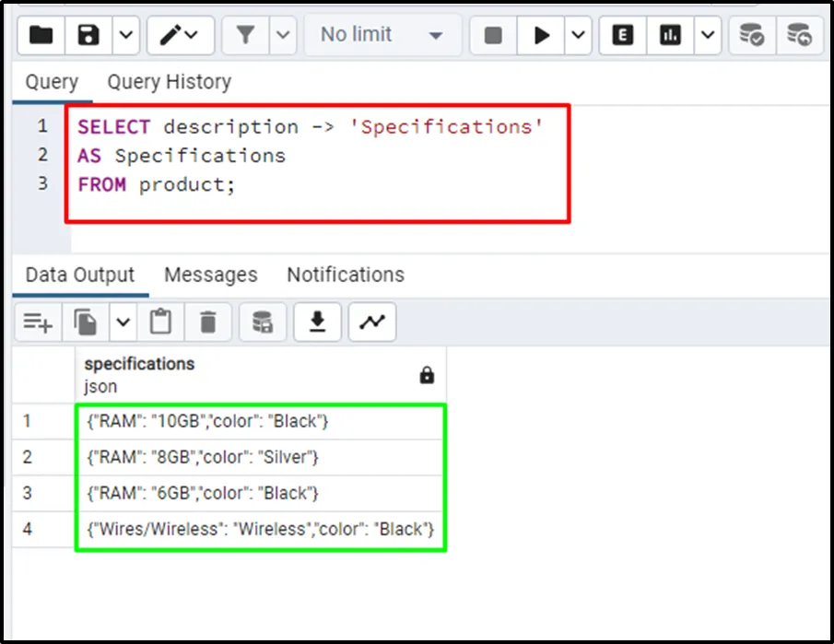Click the Save File floppy icon
Screen dimensions: 834x644
pyautogui.click(x=88, y=35)
